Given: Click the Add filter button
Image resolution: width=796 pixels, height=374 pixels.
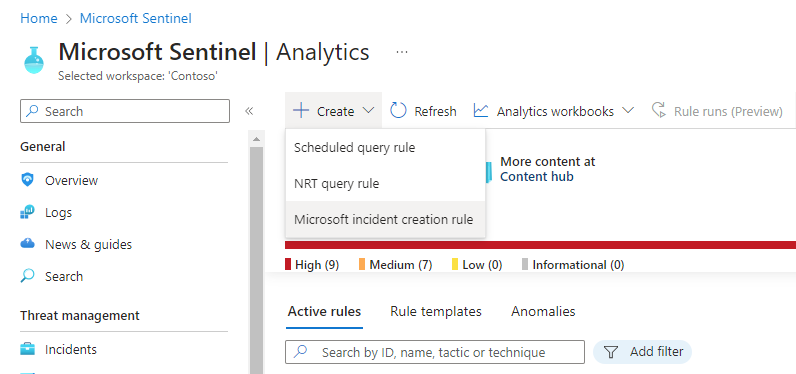Looking at the screenshot, I should click(642, 352).
